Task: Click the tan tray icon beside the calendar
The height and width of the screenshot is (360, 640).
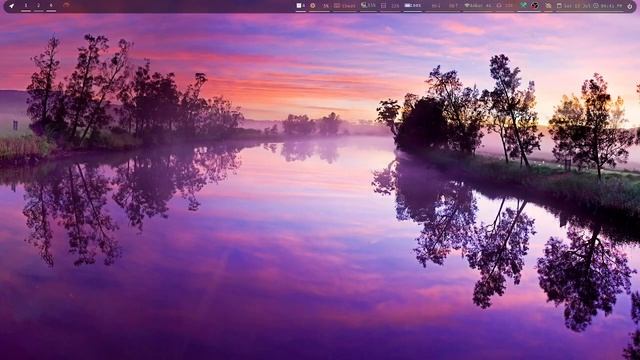Action: (x=548, y=6)
